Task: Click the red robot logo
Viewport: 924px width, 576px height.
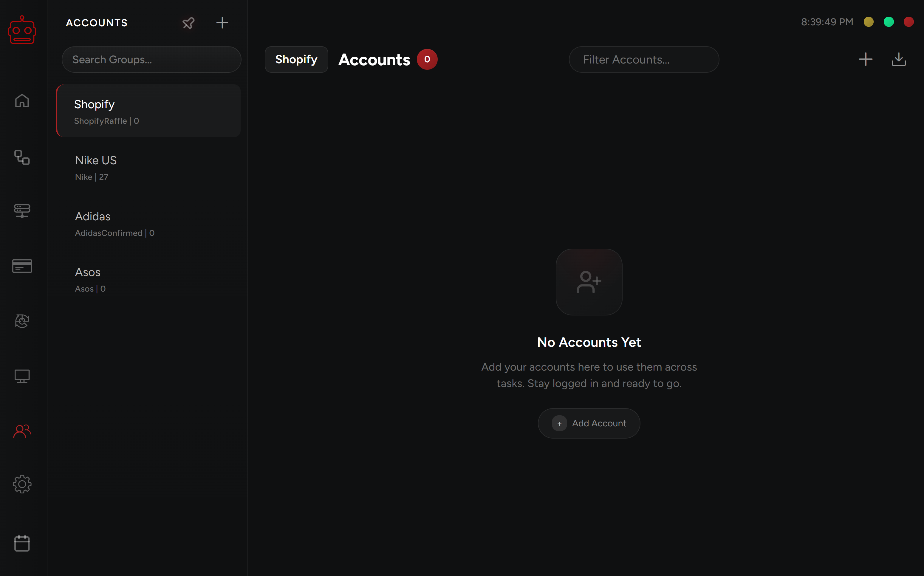Action: pyautogui.click(x=22, y=30)
